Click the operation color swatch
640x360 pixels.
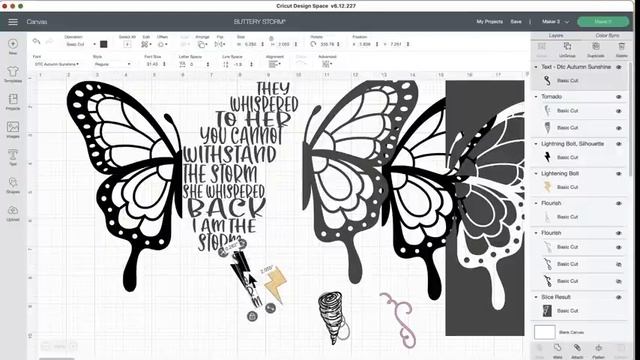coord(104,44)
